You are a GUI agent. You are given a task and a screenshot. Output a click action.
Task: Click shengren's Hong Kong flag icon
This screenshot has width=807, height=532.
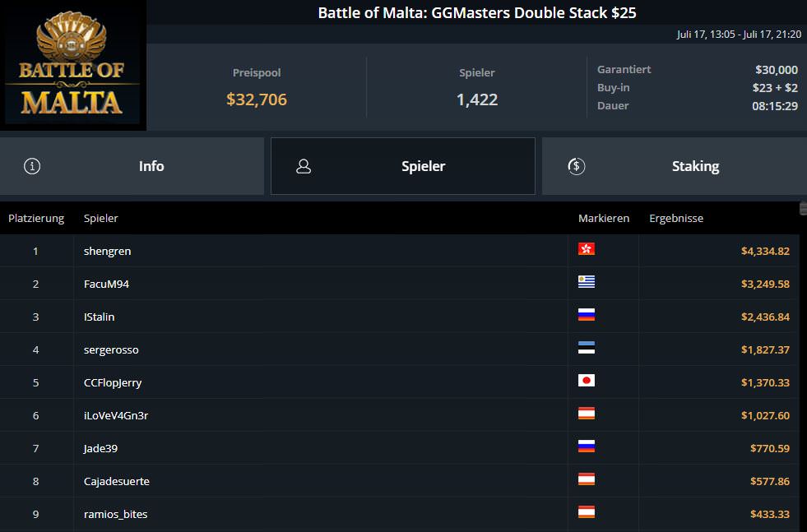pyautogui.click(x=587, y=249)
